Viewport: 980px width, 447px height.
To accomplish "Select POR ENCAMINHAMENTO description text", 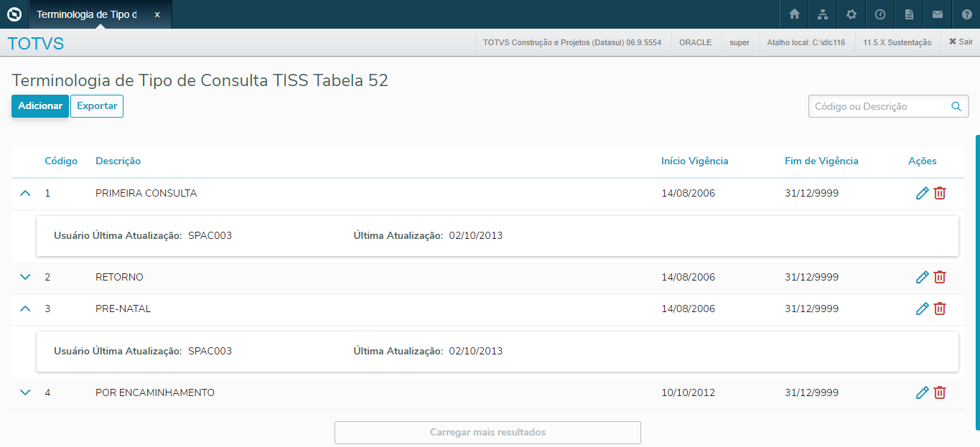I will point(155,392).
